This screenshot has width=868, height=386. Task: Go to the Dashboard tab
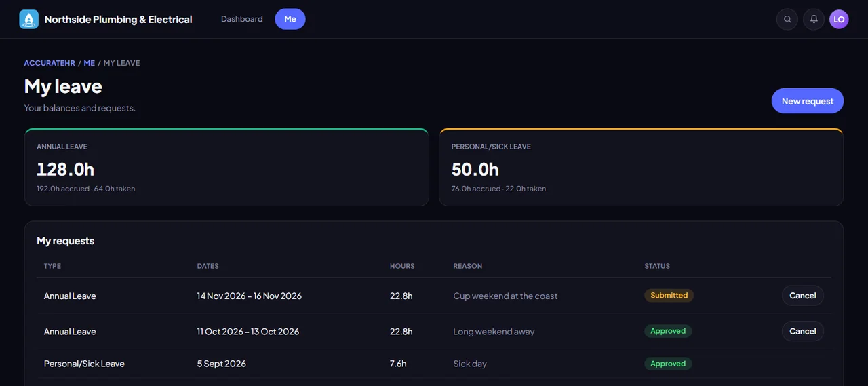pyautogui.click(x=241, y=19)
